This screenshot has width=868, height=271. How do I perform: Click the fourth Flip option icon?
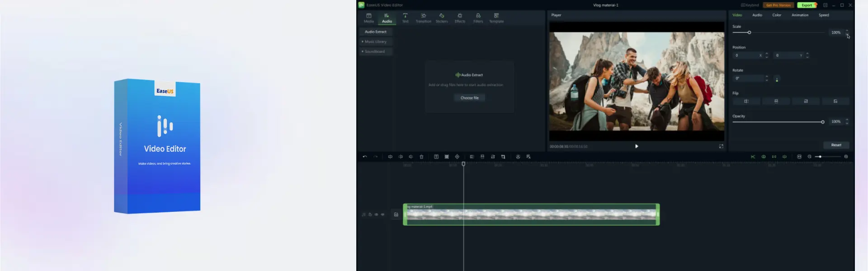coord(835,101)
